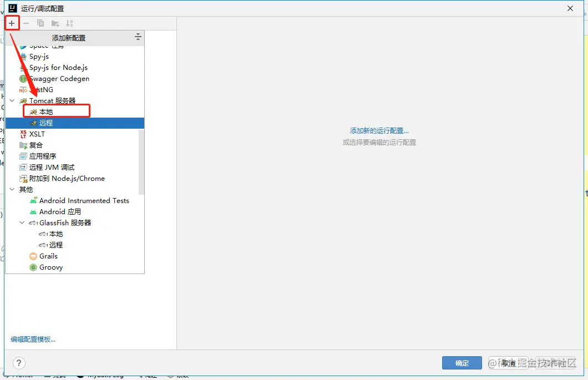
Task: Collapse the GlassFish 服务器 node
Action: (x=22, y=223)
